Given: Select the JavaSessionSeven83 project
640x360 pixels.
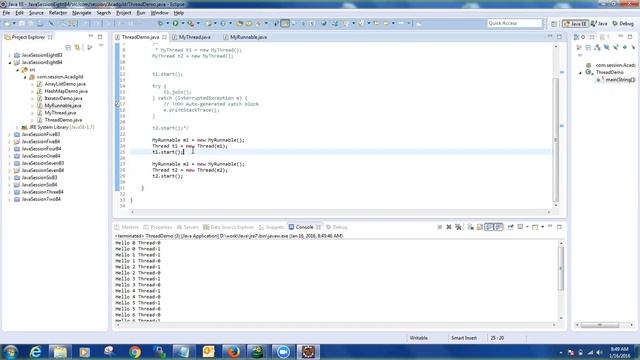Looking at the screenshot, I should pyautogui.click(x=42, y=163).
